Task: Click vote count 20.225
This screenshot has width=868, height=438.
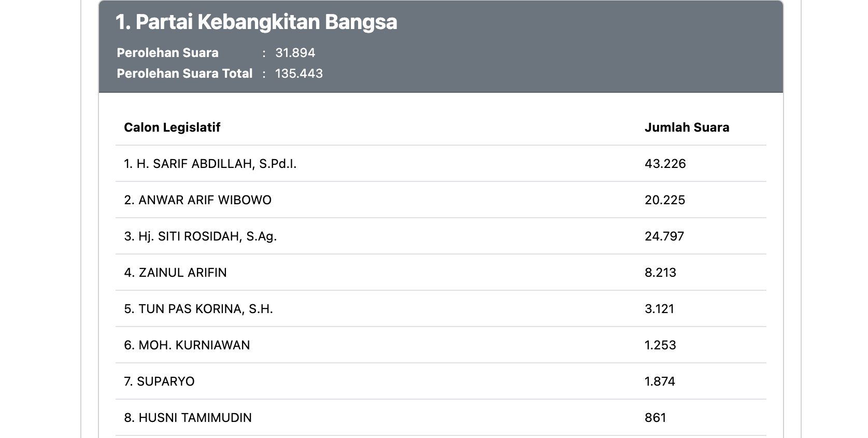Action: [665, 200]
